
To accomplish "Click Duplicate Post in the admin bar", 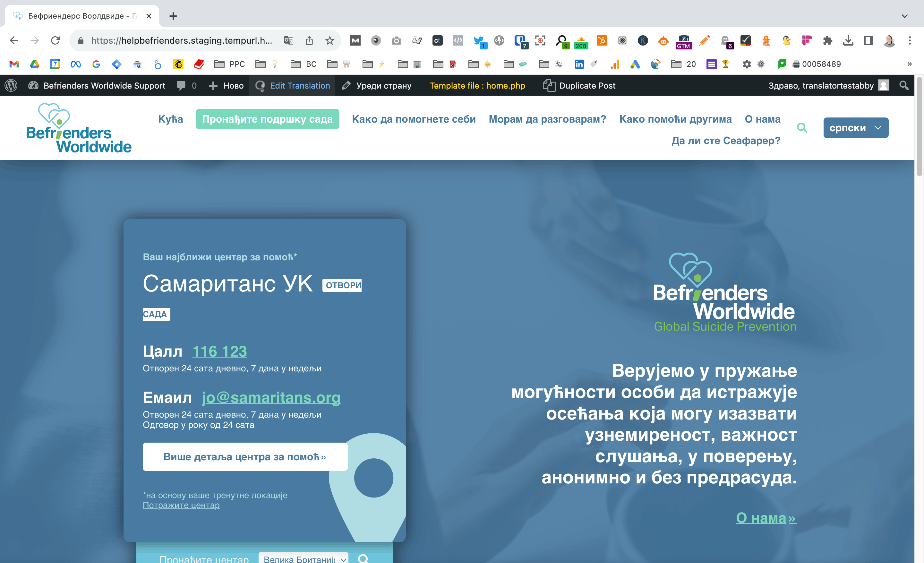I will click(x=579, y=85).
